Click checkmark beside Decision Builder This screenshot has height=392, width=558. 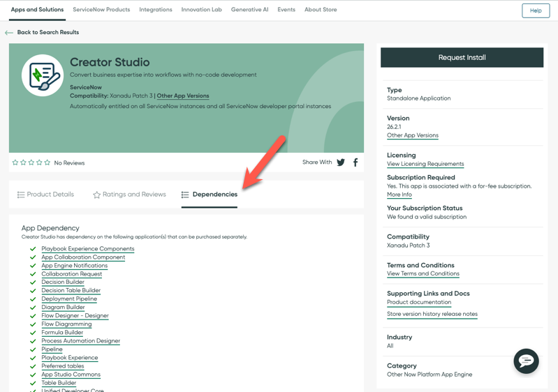33,282
